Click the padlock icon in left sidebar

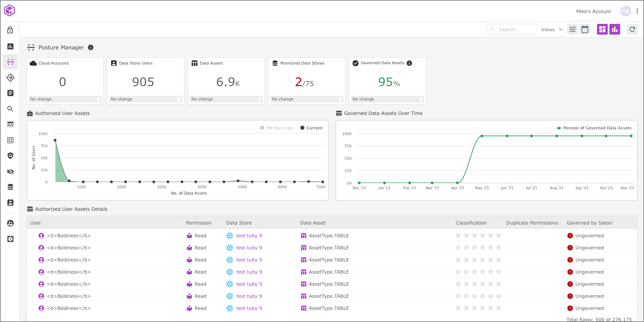(x=10, y=30)
